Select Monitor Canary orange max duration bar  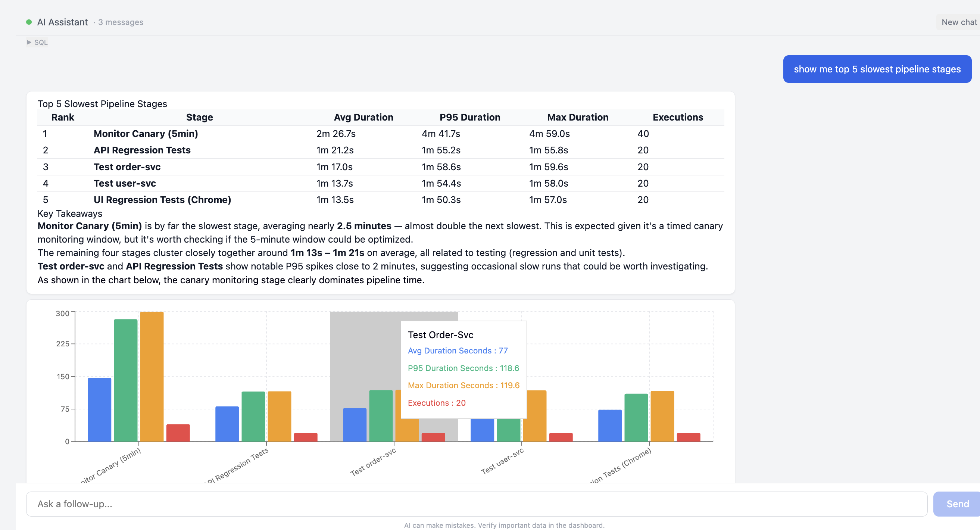tap(152, 376)
